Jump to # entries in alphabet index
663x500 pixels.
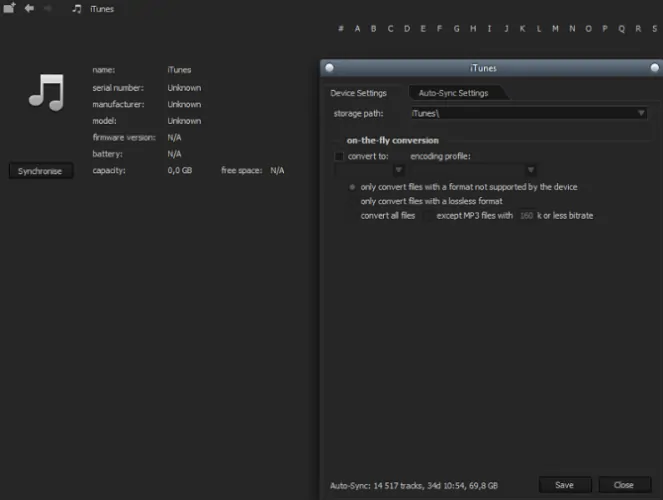click(341, 29)
